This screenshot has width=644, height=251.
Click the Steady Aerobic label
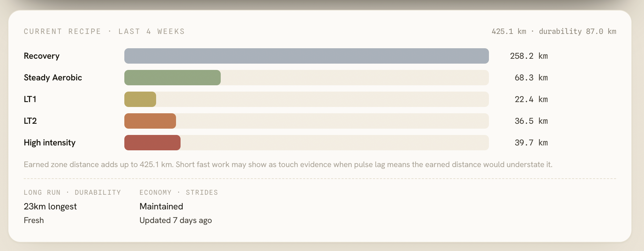tap(53, 78)
